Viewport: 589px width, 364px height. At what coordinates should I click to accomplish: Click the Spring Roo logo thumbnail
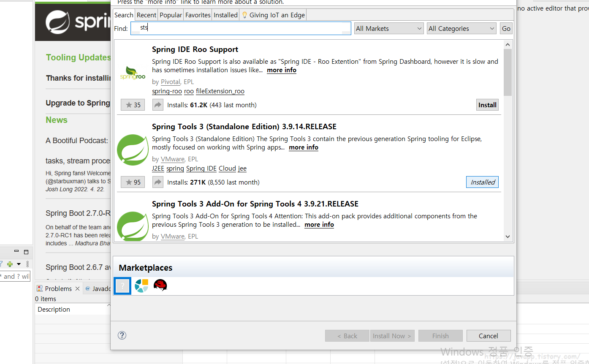coord(133,73)
